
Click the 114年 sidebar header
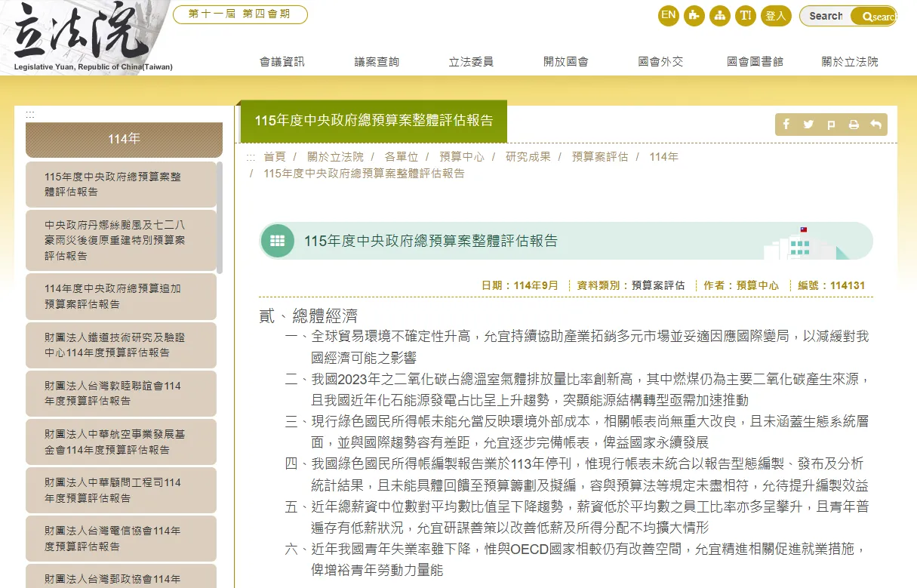coord(124,140)
